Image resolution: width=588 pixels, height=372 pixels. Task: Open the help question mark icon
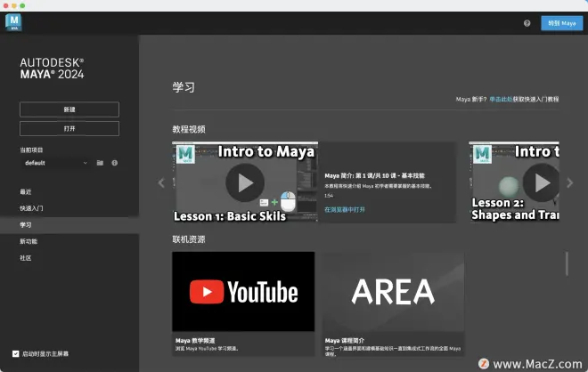527,23
